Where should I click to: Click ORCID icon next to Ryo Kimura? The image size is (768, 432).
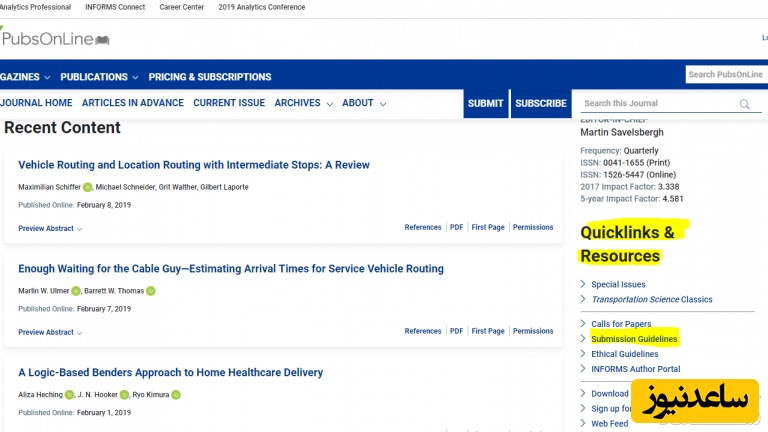(176, 395)
